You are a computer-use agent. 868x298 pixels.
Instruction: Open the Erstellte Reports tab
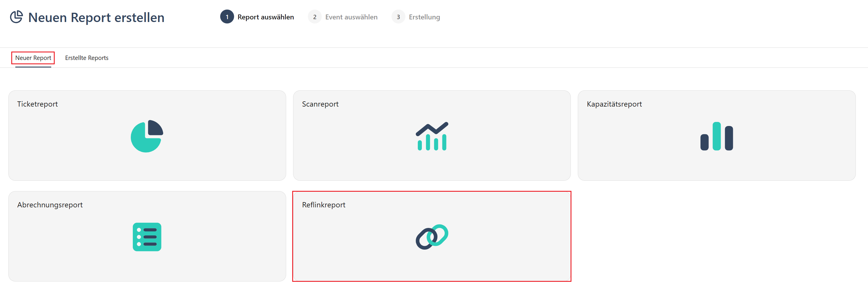tap(87, 58)
